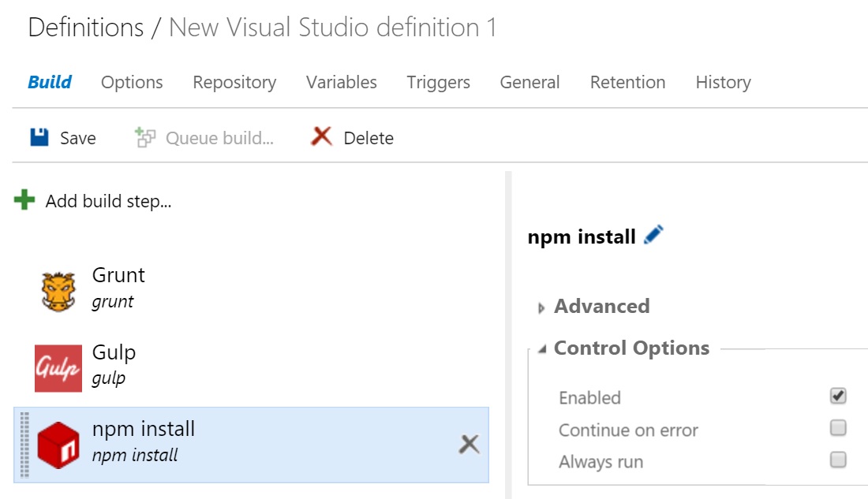Click the Save button label
Screen dimensions: 868x499
click(x=78, y=138)
